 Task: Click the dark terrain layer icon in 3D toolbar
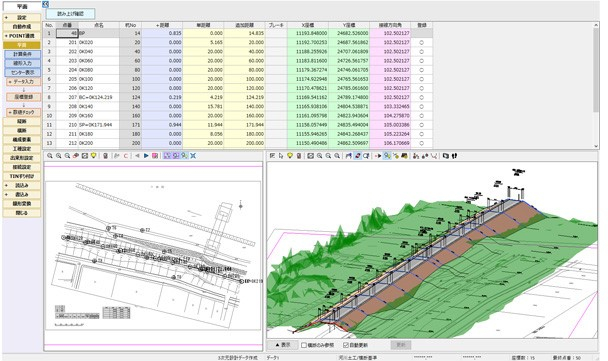[404, 156]
